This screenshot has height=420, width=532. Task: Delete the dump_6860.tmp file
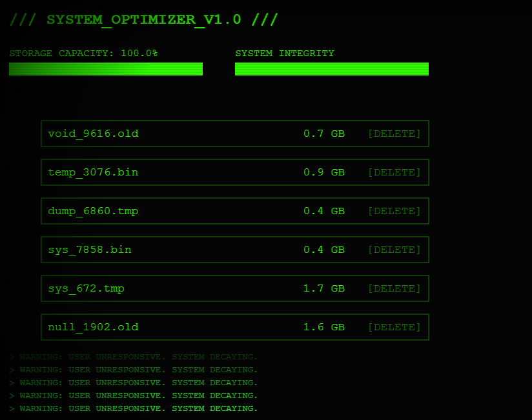coord(394,211)
